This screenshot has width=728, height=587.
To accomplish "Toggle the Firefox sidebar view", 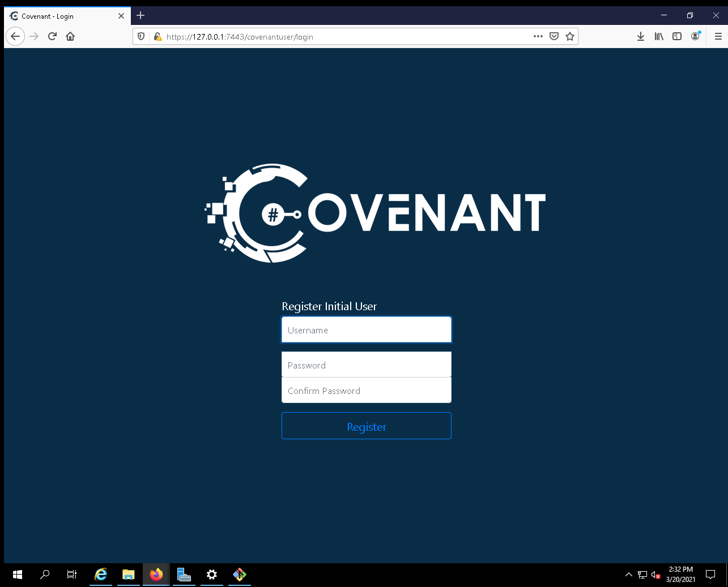I will 677,36.
